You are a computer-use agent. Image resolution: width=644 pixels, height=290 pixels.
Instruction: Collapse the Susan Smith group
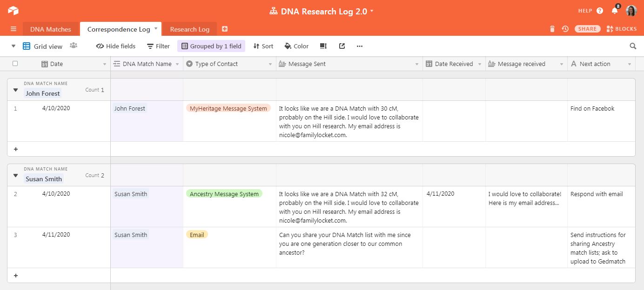pos(15,175)
